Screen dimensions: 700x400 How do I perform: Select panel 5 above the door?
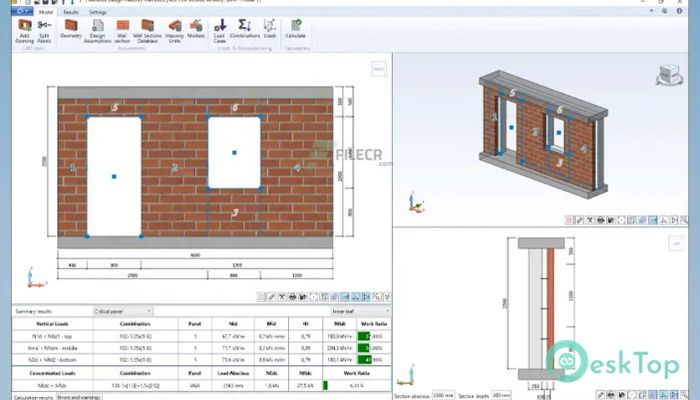(115, 107)
